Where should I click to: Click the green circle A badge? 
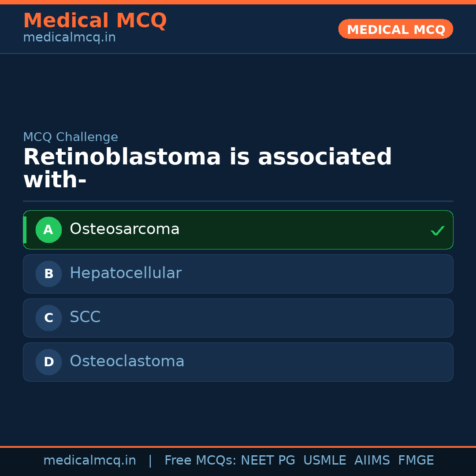[48, 230]
